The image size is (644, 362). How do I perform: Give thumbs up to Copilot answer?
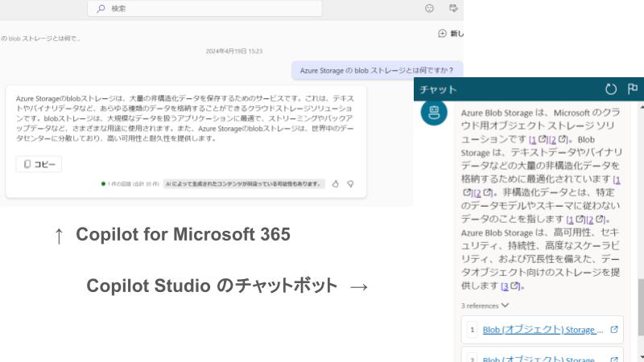336,183
